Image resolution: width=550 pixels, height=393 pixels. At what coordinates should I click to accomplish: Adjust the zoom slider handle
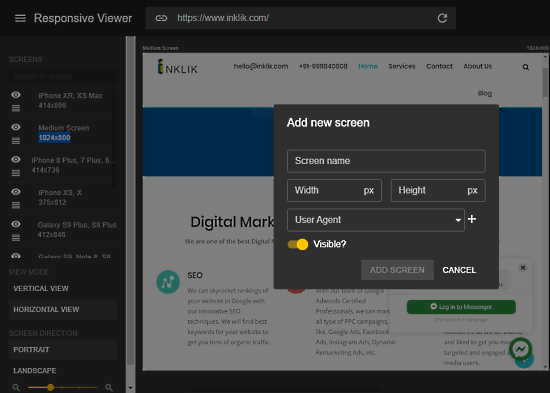coord(50,387)
